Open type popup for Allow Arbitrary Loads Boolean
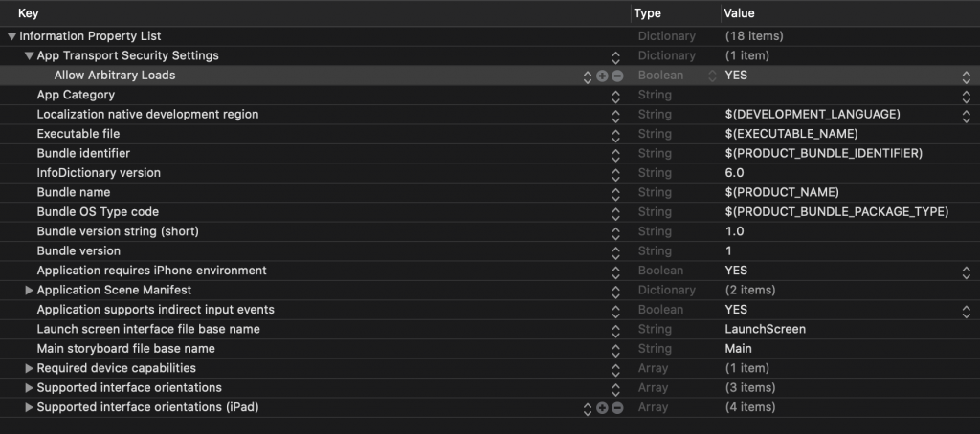 pos(711,76)
